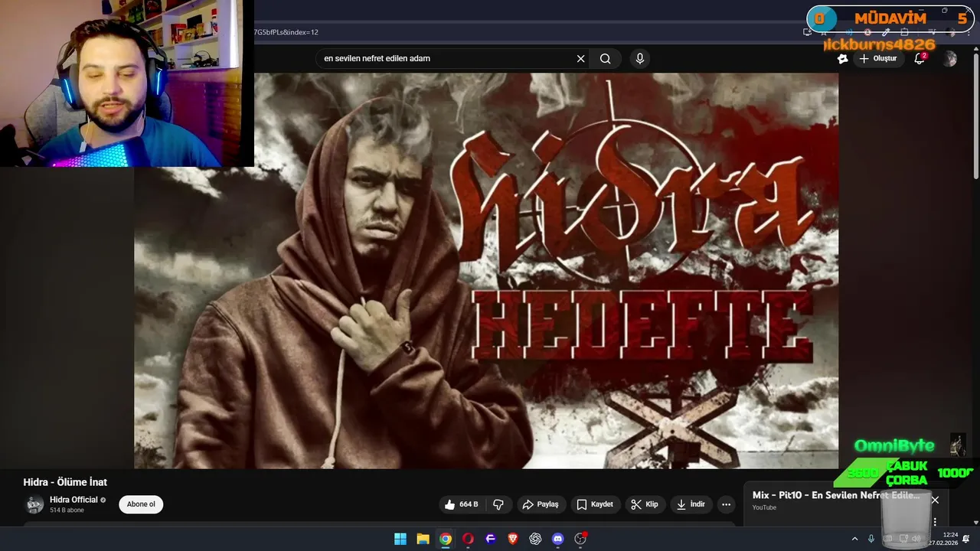Save the video with Kaydet
980x551 pixels.
pyautogui.click(x=595, y=504)
